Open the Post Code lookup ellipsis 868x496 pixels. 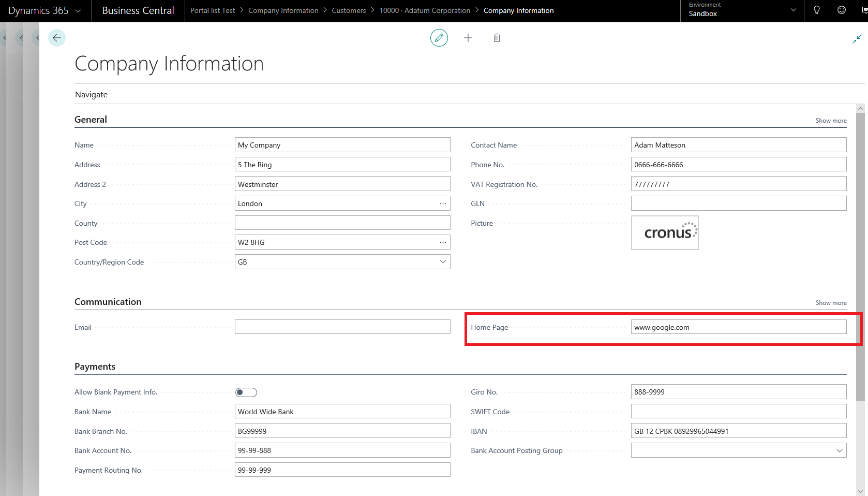click(x=443, y=242)
